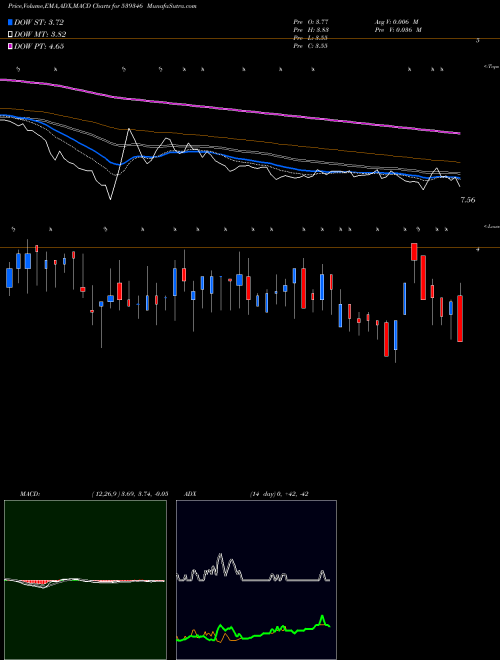Click the axis label 4 beside candlesticks
This screenshot has height=660, width=500.
[478, 250]
